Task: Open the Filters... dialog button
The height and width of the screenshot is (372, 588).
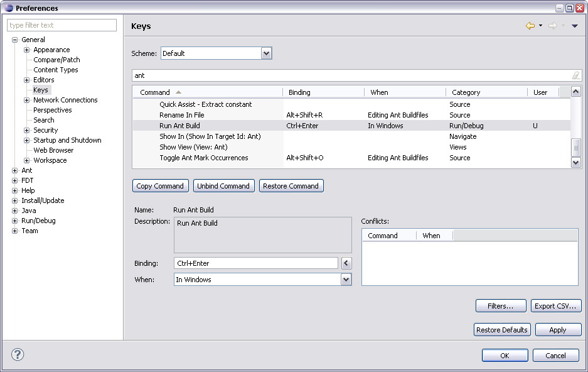Action: (501, 306)
